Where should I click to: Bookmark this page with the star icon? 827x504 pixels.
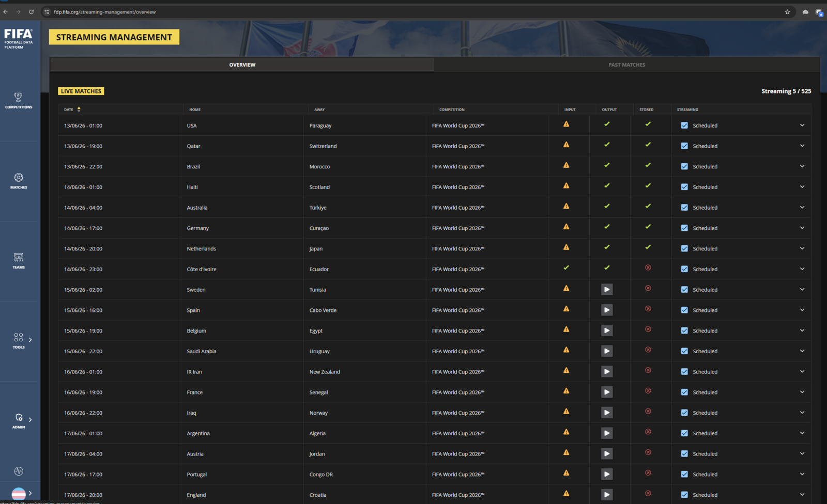(787, 12)
